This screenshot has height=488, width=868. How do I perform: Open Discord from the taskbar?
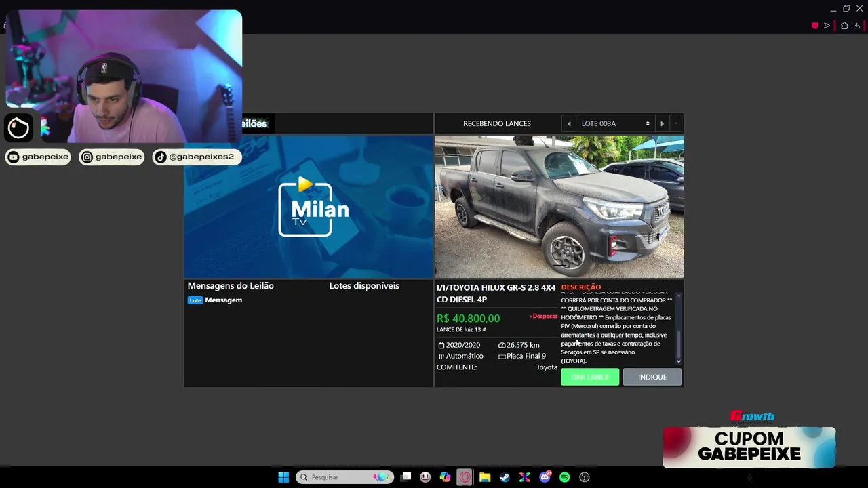[545, 477]
